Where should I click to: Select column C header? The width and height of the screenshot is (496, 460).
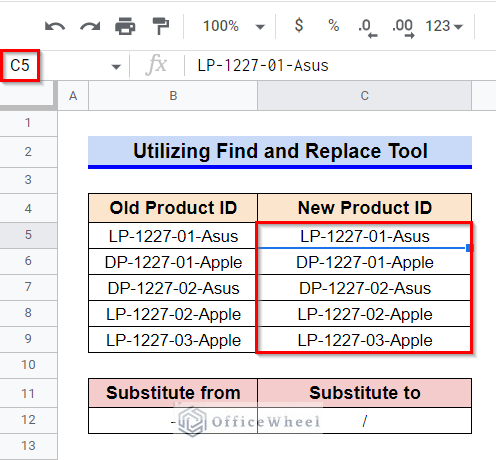tap(364, 96)
